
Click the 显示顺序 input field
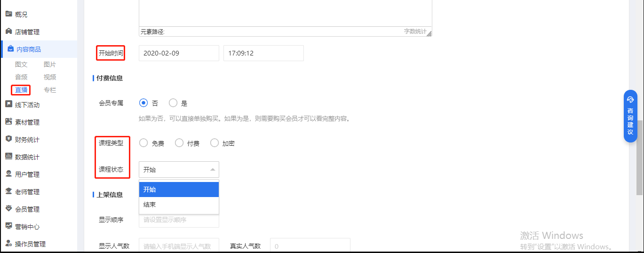[179, 220]
